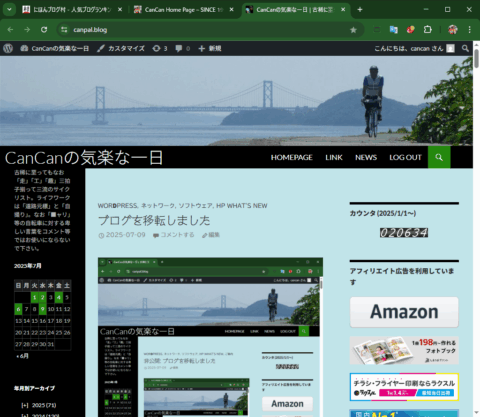This screenshot has height=417, width=480.
Task: Click the blog post screenshot thumbnail
Action: (210, 337)
